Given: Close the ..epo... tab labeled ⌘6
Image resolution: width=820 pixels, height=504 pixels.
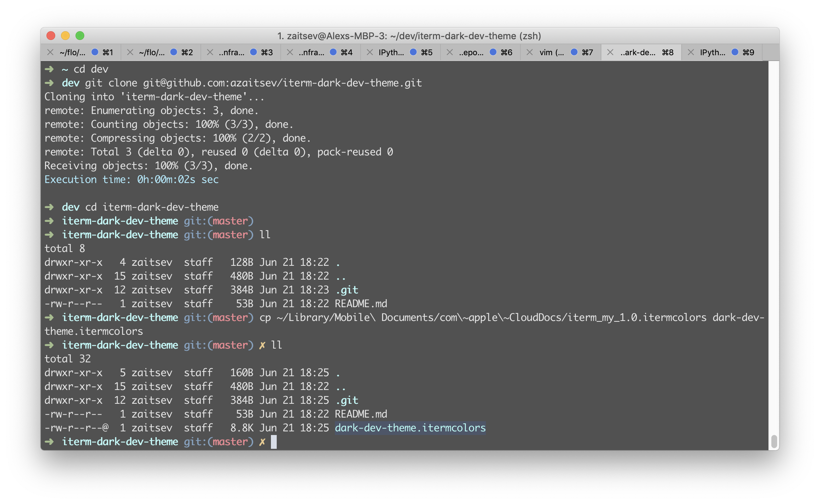Looking at the screenshot, I should pos(450,52).
